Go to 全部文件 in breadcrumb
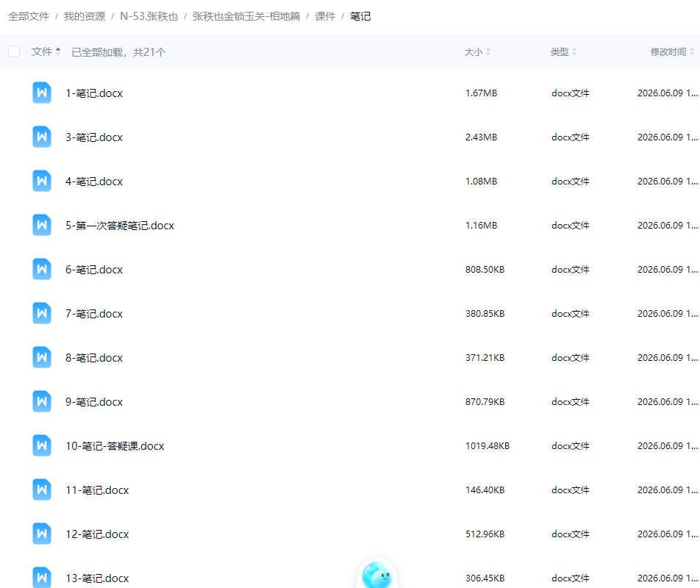The width and height of the screenshot is (700, 588). pyautogui.click(x=29, y=16)
